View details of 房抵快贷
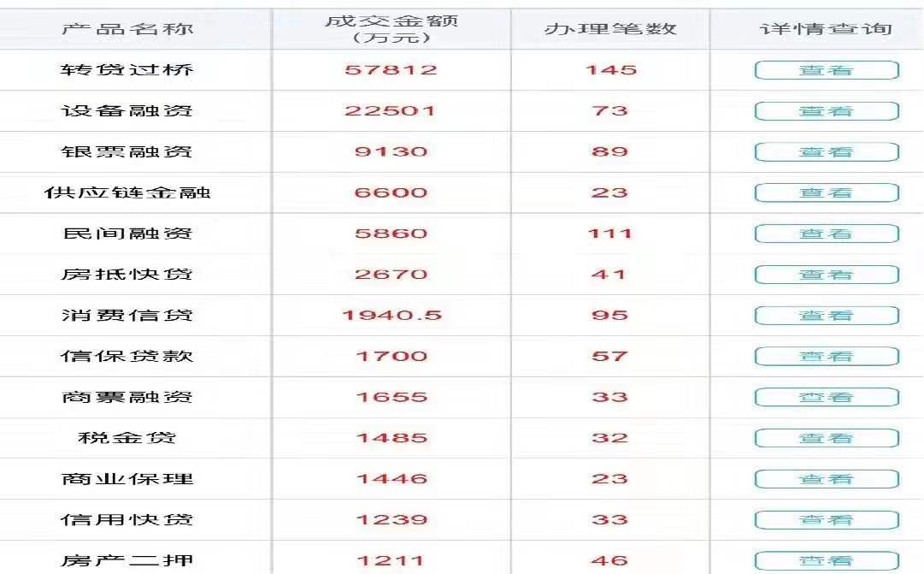Screen dimensions: 924x574 [x=827, y=275]
